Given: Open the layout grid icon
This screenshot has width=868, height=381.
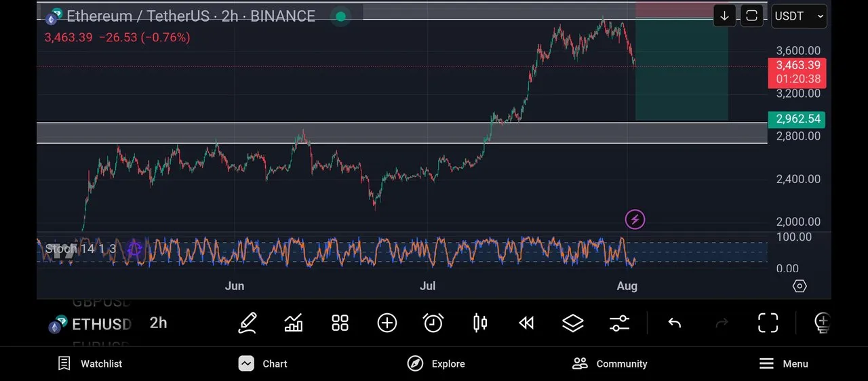Looking at the screenshot, I should (x=340, y=323).
